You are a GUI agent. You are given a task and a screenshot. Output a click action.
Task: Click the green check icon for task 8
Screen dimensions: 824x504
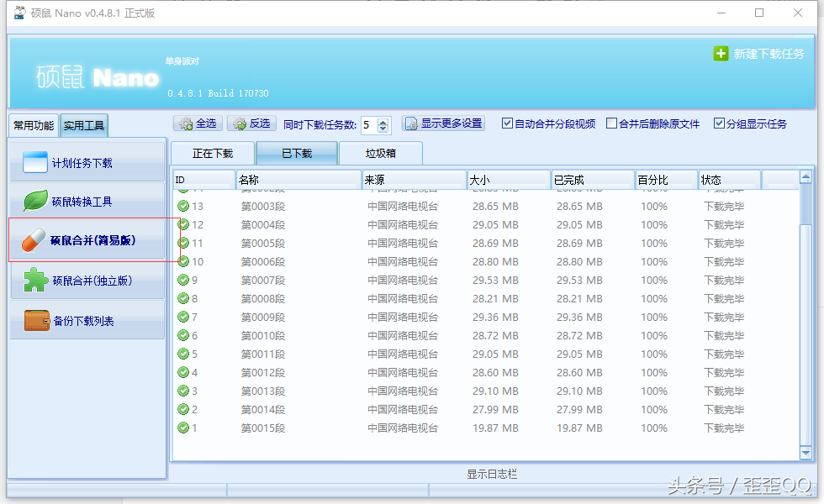[183, 298]
